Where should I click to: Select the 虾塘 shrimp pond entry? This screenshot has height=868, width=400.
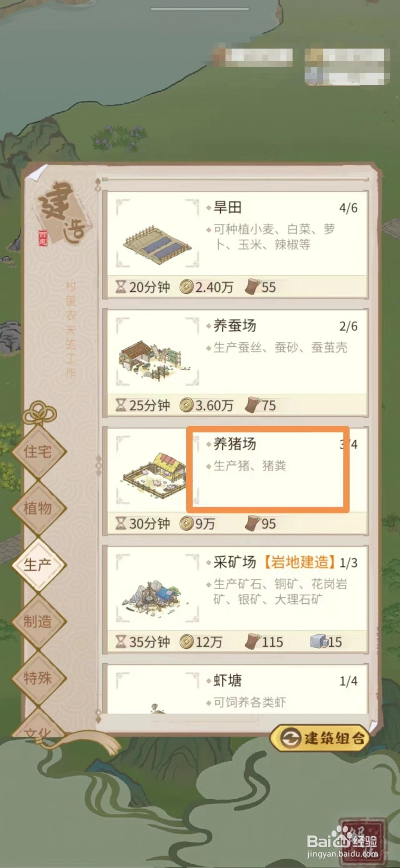pyautogui.click(x=236, y=689)
